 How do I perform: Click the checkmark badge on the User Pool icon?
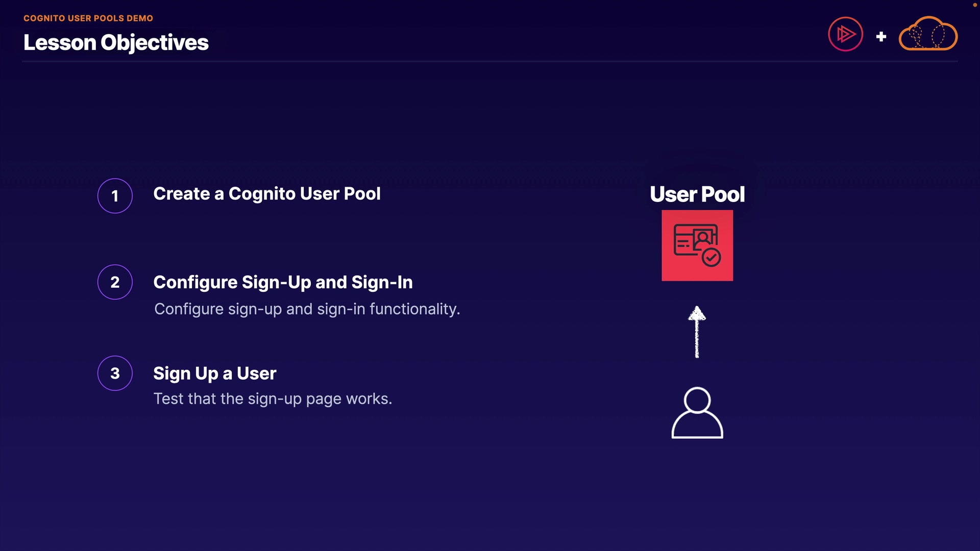click(711, 258)
